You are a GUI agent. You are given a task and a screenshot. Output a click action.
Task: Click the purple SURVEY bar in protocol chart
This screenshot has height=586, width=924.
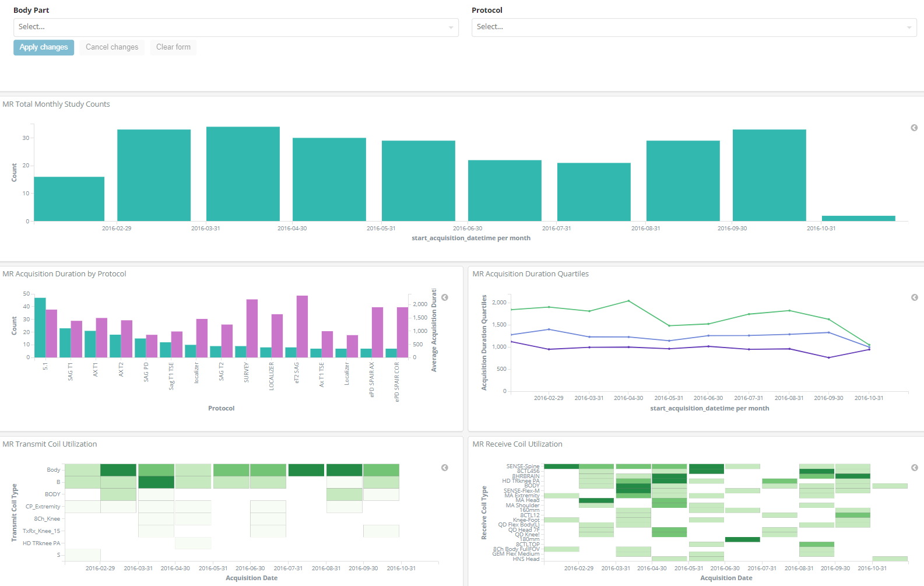[252, 328]
